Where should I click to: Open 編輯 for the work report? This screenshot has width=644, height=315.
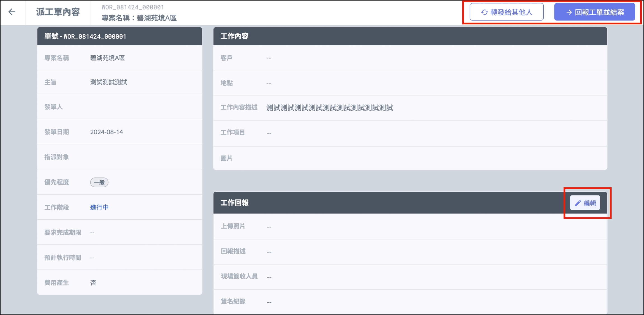point(585,203)
